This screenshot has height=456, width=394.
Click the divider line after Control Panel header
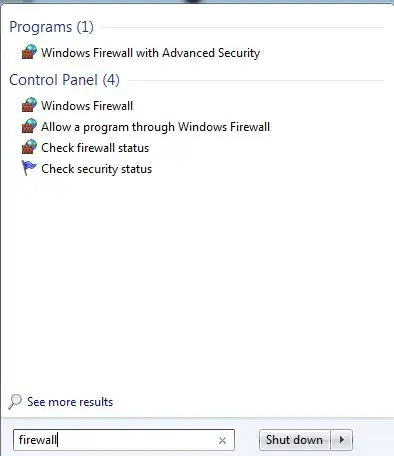point(256,80)
